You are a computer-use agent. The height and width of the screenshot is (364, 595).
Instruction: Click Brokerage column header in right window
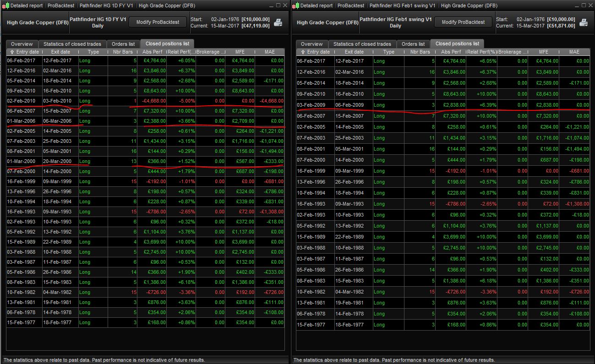point(512,52)
